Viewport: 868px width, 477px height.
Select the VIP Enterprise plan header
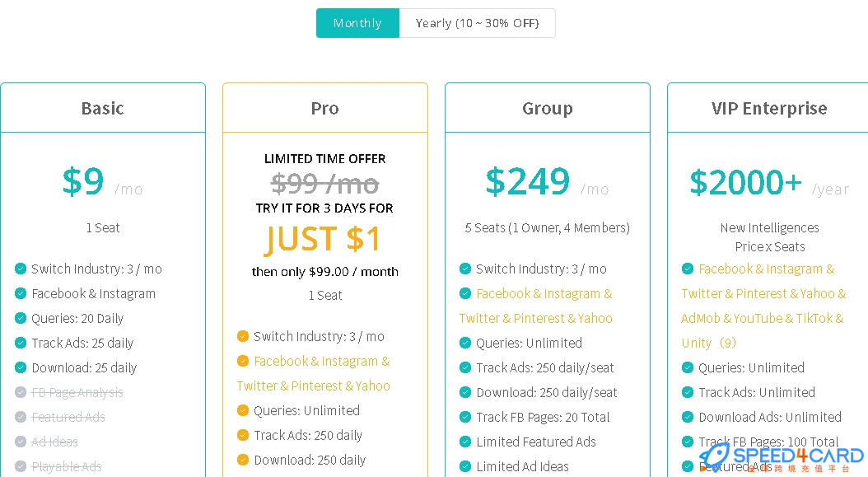(769, 108)
